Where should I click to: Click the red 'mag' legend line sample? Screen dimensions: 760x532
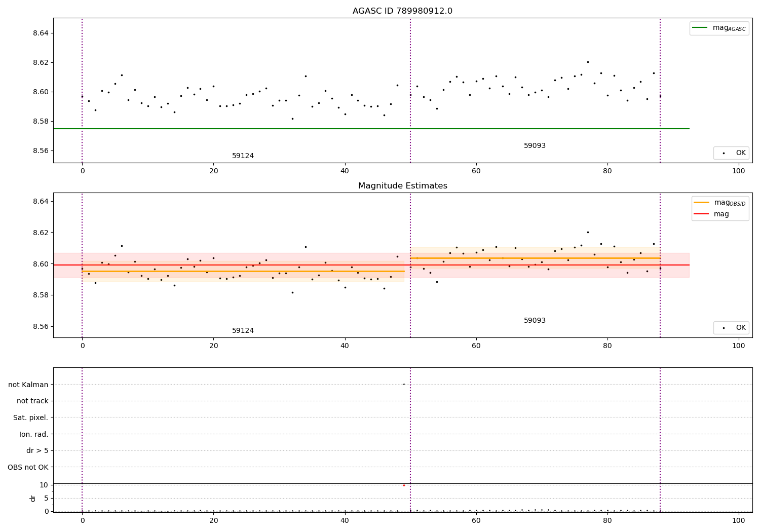[701, 214]
